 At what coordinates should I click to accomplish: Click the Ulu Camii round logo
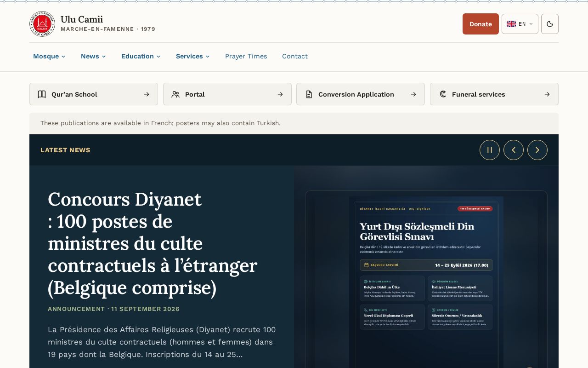[x=42, y=24]
